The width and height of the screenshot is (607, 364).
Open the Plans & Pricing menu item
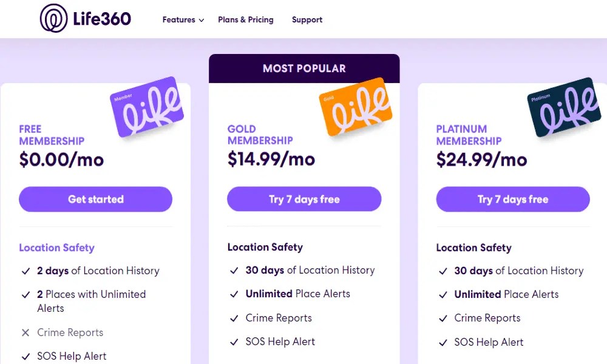246,19
